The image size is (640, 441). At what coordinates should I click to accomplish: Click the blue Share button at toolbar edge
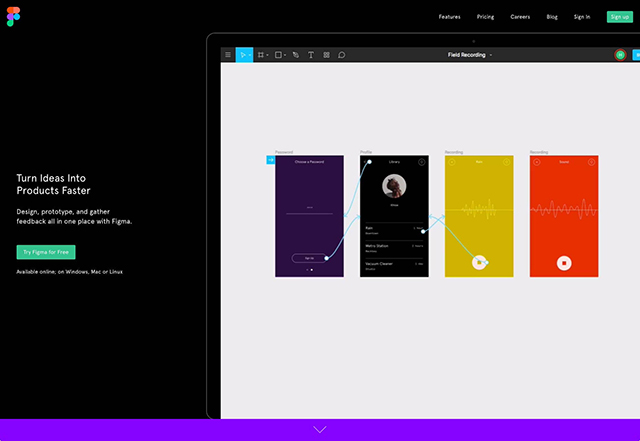(636, 55)
